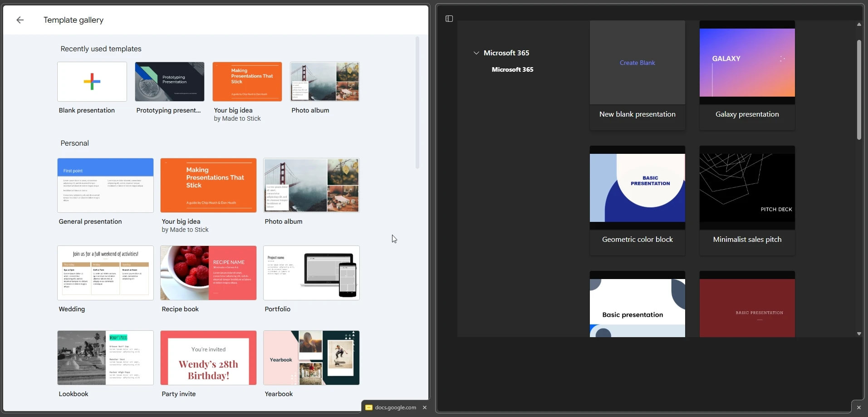The image size is (868, 417).
Task: Click the Microsoft 365 templates vertical scrollbar
Action: tap(859, 90)
